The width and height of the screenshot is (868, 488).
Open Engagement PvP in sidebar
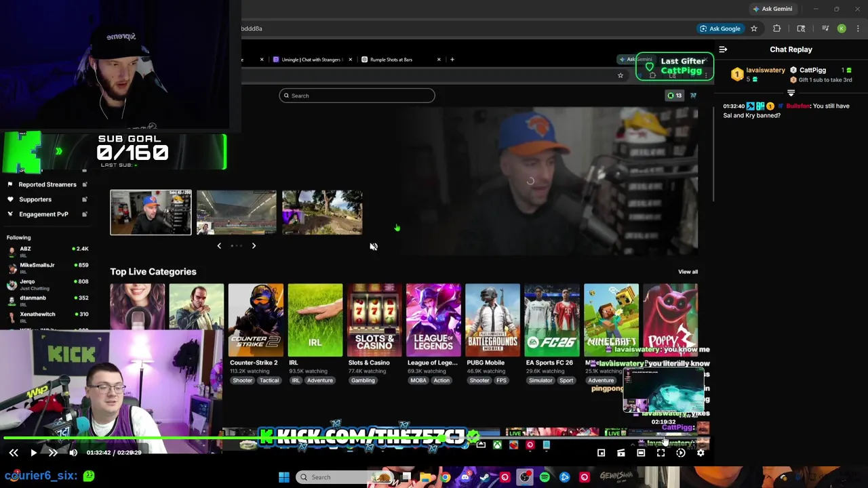(43, 214)
